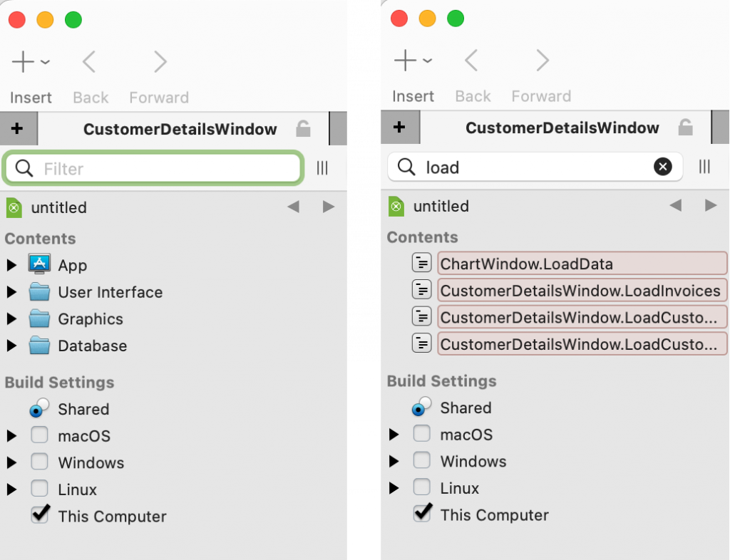Click the lock icon on CustomerDetailsWindow tab

[x=302, y=129]
